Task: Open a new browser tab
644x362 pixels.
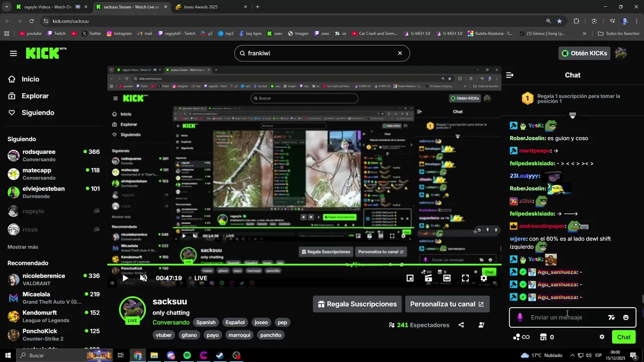Action: click(258, 7)
